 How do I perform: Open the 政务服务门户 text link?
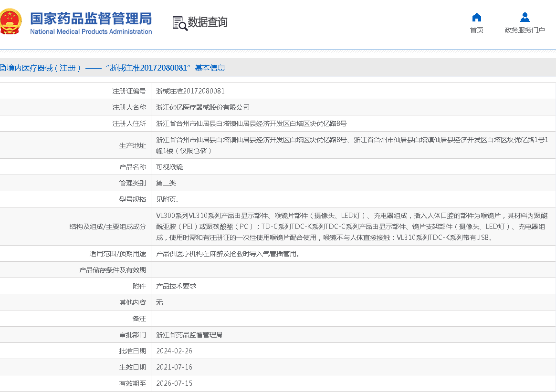pos(525,30)
